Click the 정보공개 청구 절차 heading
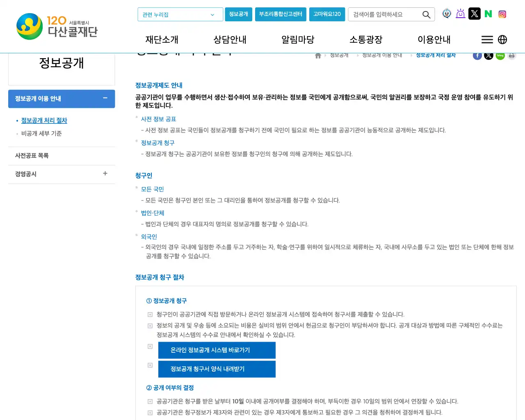 pos(160,277)
